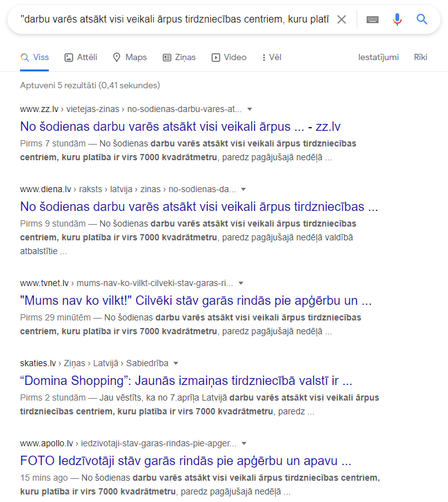This screenshot has width=448, height=502.
Task: Click the search query input field
Action: coord(175,19)
